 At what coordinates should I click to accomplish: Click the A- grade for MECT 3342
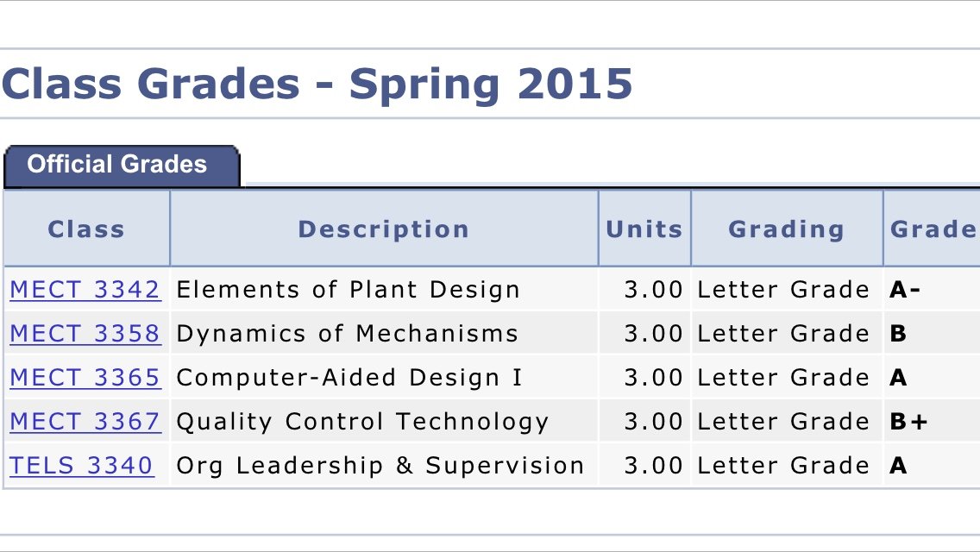pos(904,290)
